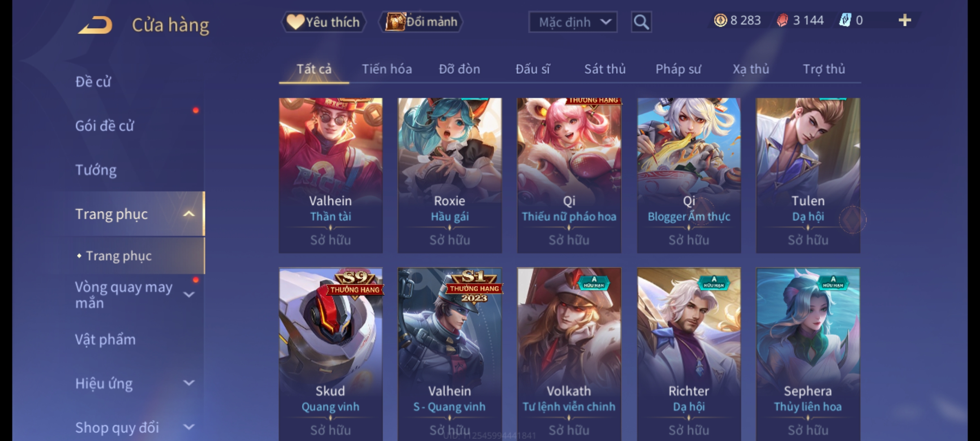980x441 pixels.
Task: Switch to the Pháp sư tab
Action: coord(678,69)
